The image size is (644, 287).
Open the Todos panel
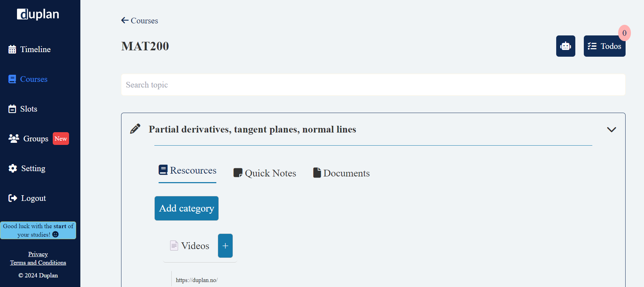pyautogui.click(x=604, y=46)
